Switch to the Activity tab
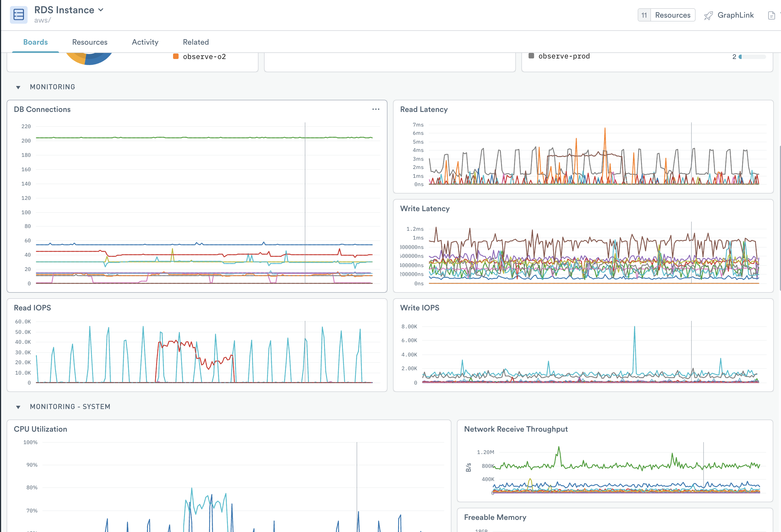The width and height of the screenshot is (781, 532). [x=145, y=42]
